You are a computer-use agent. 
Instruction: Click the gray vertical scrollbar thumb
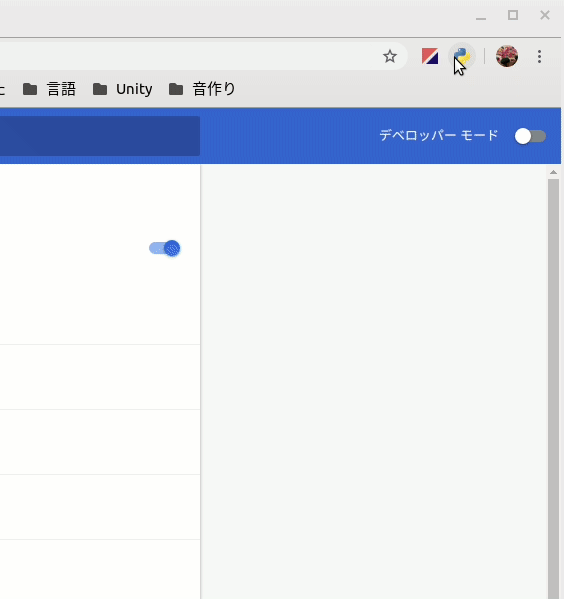(x=553, y=389)
